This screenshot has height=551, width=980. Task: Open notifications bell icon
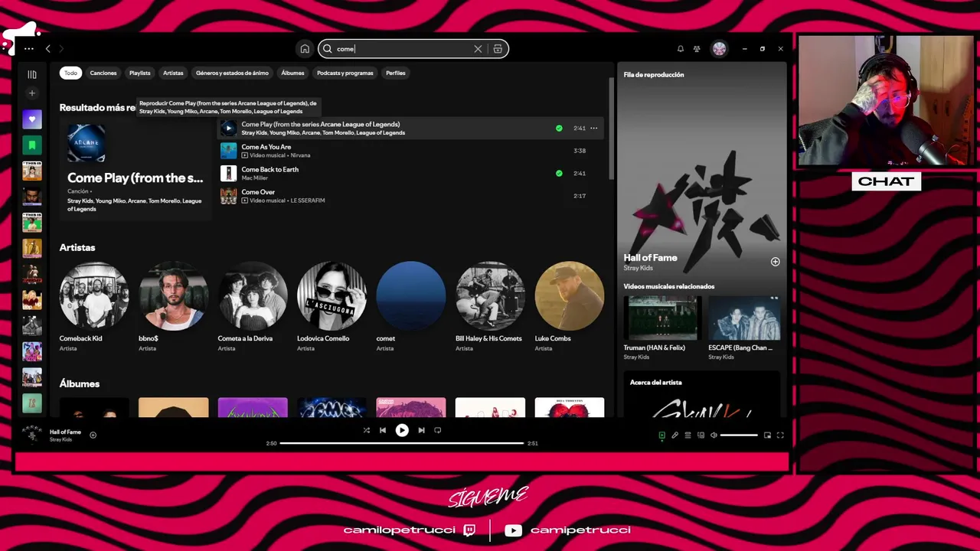coord(681,49)
